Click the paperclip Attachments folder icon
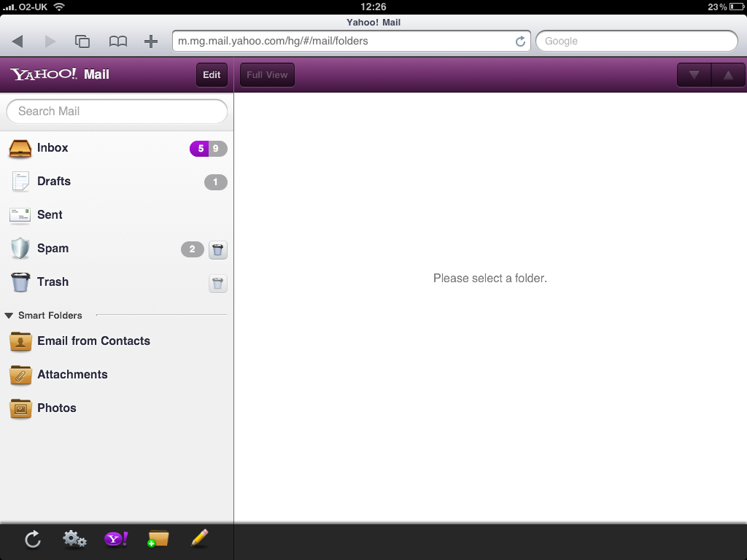Viewport: 747px width, 560px height. (20, 376)
